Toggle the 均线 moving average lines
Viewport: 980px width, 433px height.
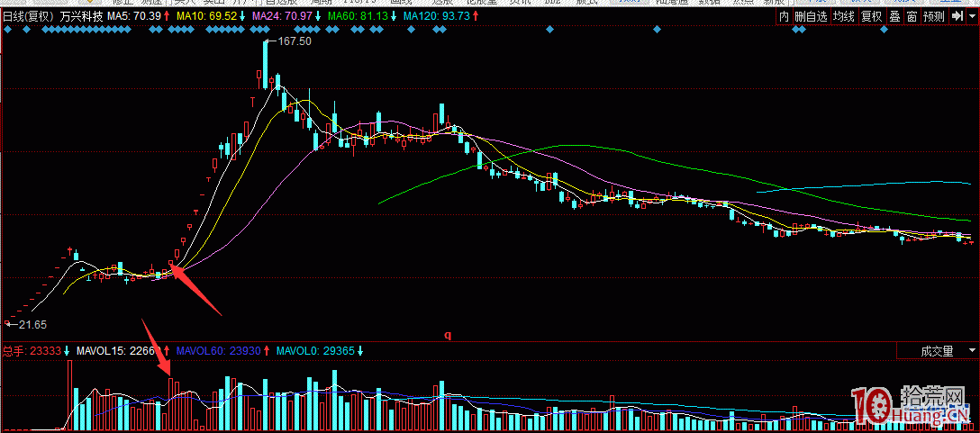pos(843,17)
